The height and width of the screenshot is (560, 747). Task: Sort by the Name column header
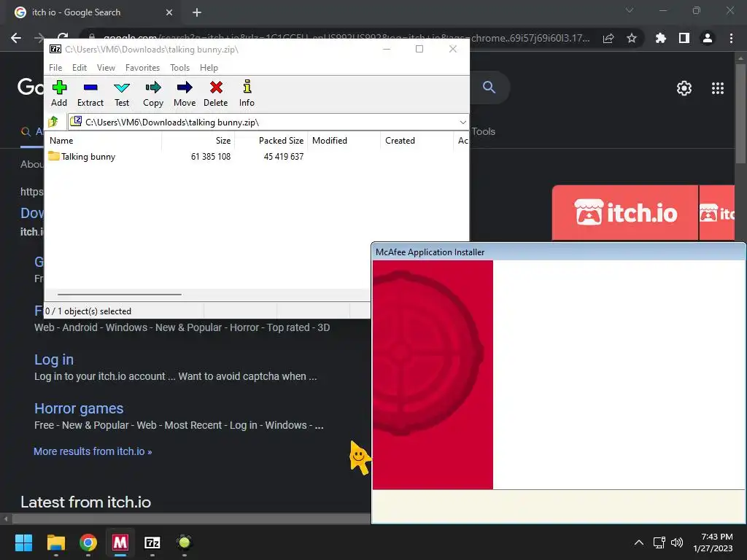tap(104, 141)
